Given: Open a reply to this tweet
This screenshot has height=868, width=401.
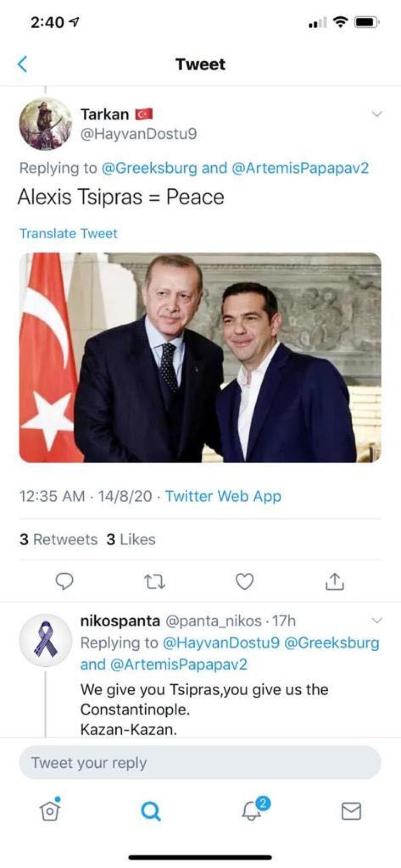Looking at the screenshot, I should tap(65, 581).
